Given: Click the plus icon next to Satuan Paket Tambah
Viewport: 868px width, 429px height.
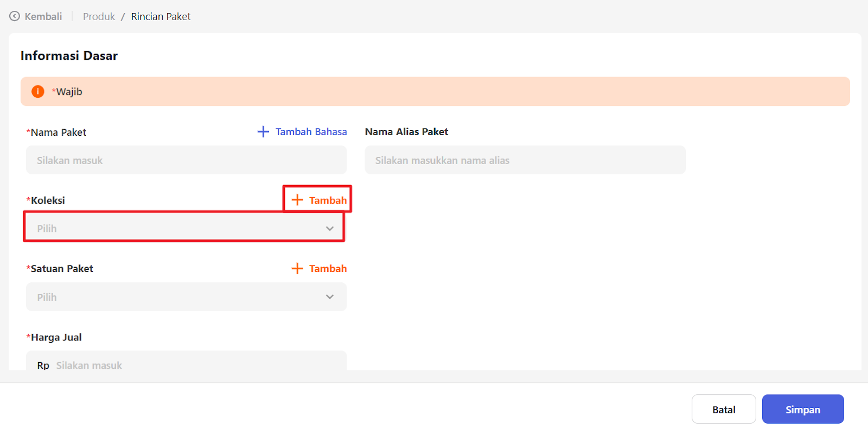Looking at the screenshot, I should [x=297, y=269].
